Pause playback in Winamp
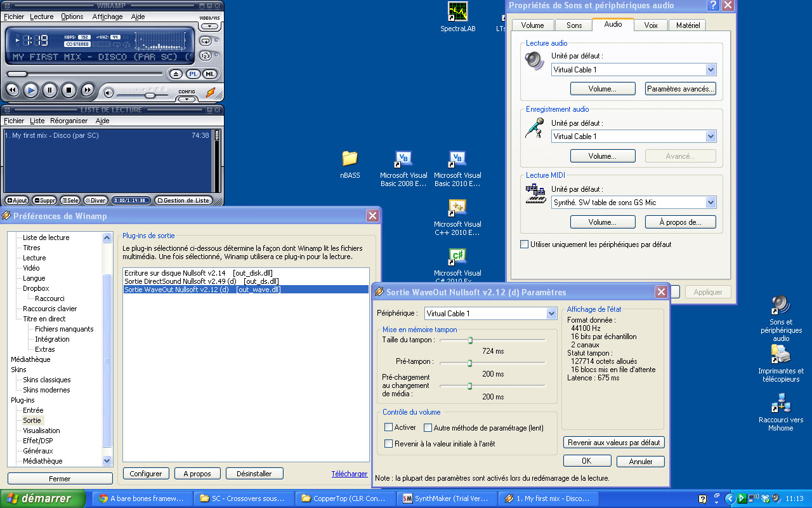The width and height of the screenshot is (812, 508). click(50, 91)
